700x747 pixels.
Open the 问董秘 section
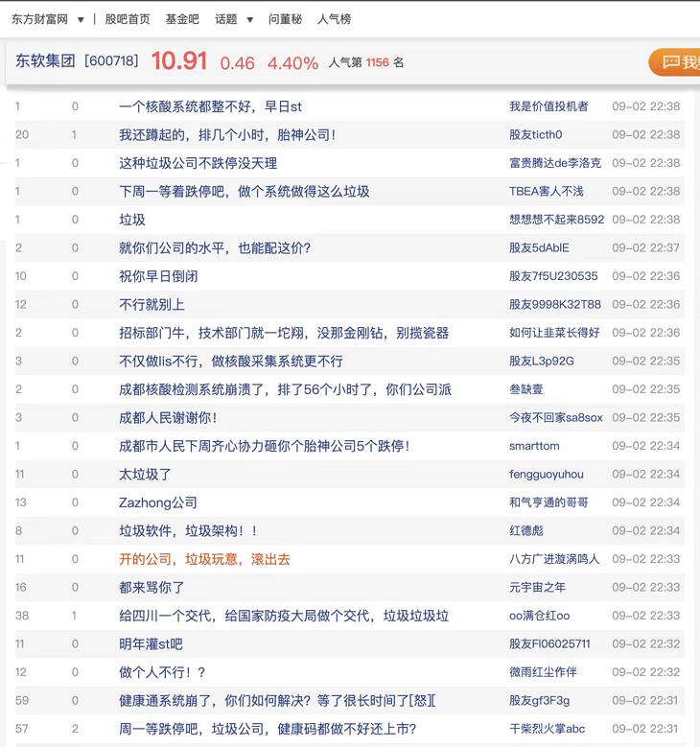[285, 19]
